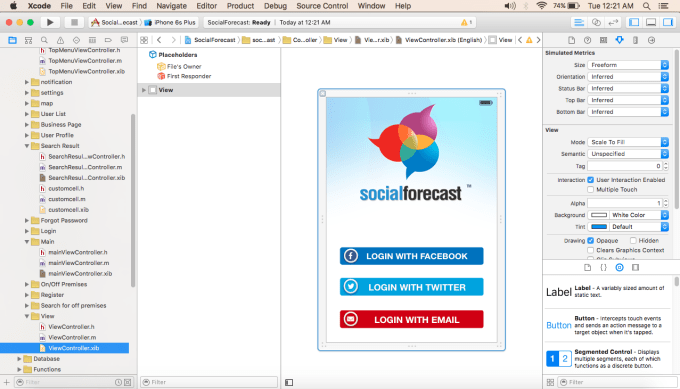Viewport: 680px width, 389px height.
Task: Hide the Utilities pane
Action: [668, 22]
